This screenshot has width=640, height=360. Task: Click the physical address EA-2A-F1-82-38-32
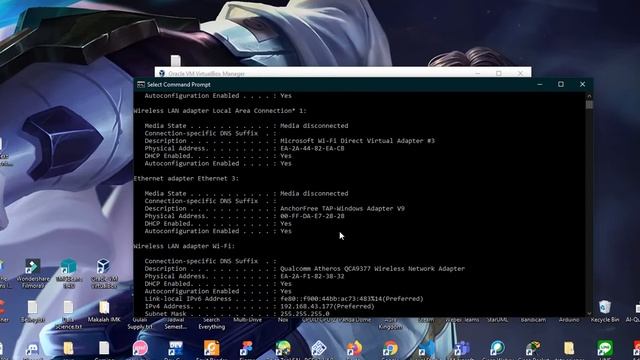tap(312, 276)
